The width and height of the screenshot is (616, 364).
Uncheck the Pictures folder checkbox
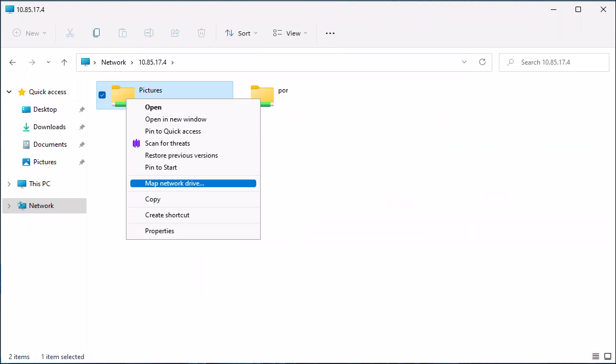point(102,95)
